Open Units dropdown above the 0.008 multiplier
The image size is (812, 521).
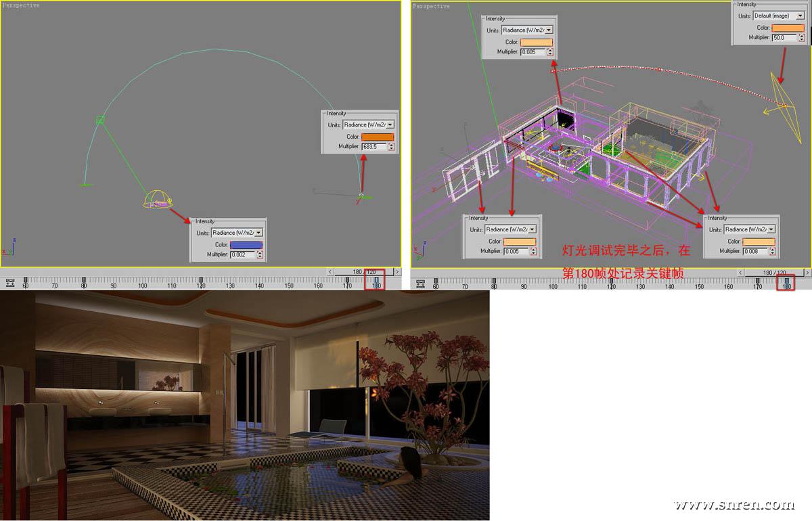750,229
